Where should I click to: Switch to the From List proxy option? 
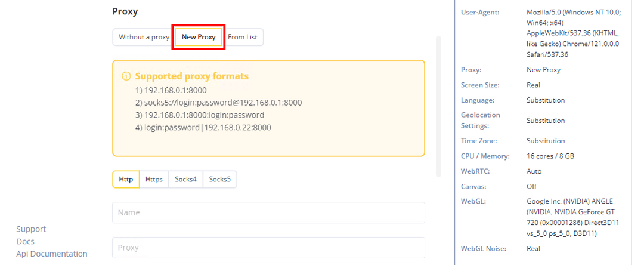[x=243, y=37]
